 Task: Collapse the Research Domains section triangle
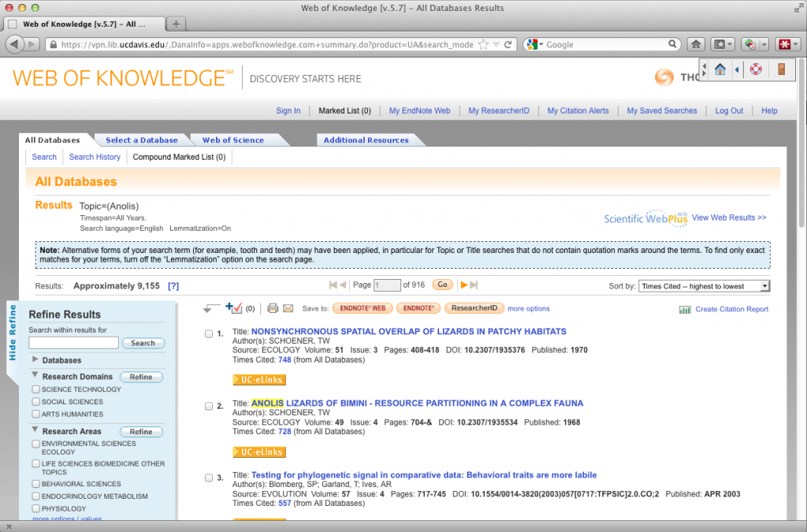[35, 375]
